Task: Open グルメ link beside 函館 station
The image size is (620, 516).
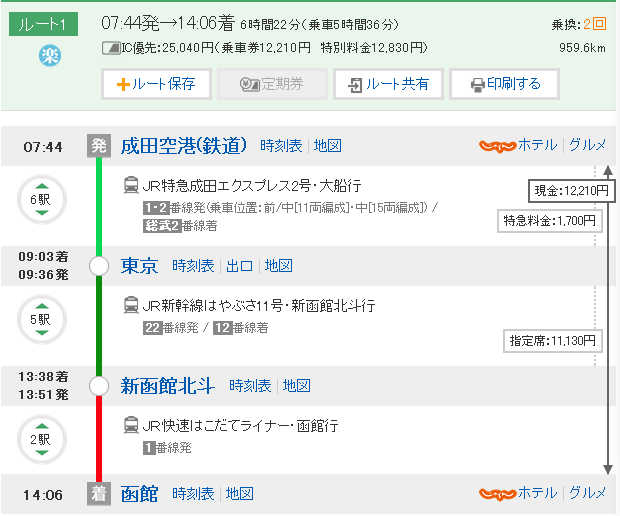Action: coord(587,493)
